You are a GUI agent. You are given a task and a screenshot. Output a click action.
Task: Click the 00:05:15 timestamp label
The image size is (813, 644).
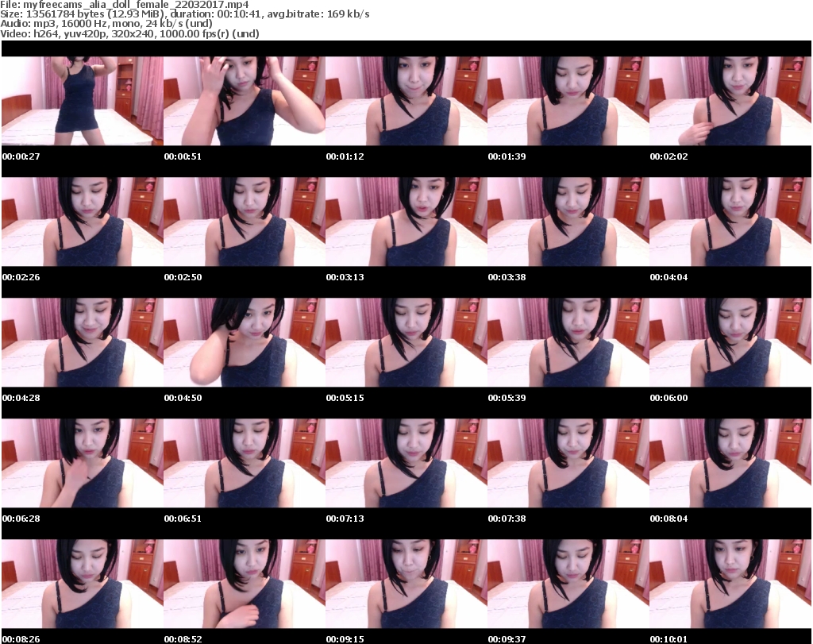[345, 398]
